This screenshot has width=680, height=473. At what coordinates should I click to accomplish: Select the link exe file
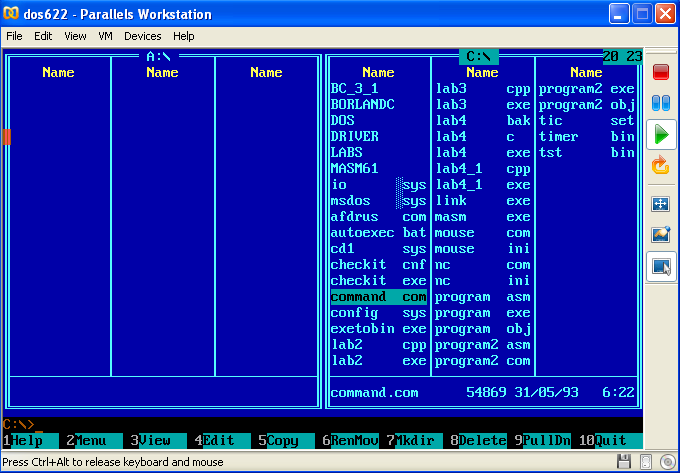tap(483, 201)
